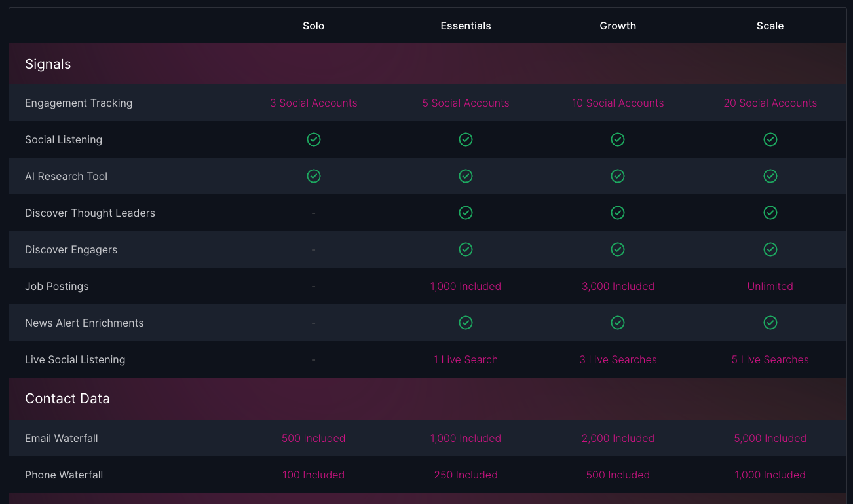Select the Discover Thought Leaders row label
The image size is (853, 504).
pos(90,213)
